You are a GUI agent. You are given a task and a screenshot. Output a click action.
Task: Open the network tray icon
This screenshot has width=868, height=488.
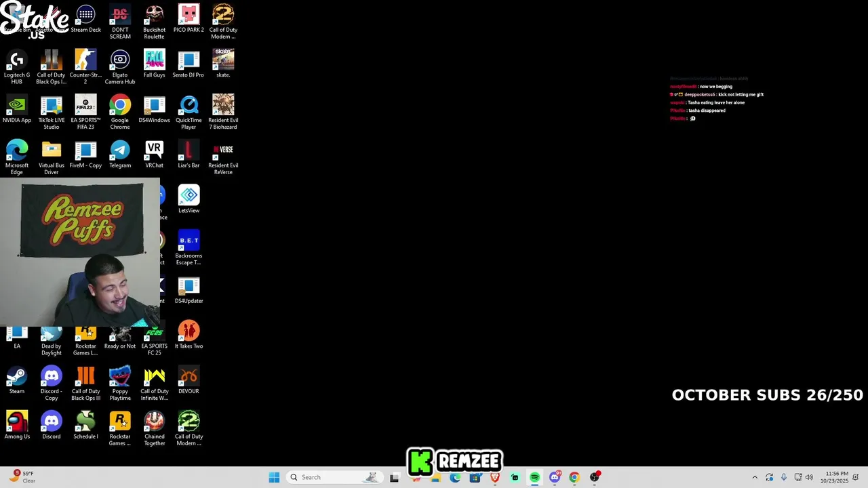click(798, 477)
